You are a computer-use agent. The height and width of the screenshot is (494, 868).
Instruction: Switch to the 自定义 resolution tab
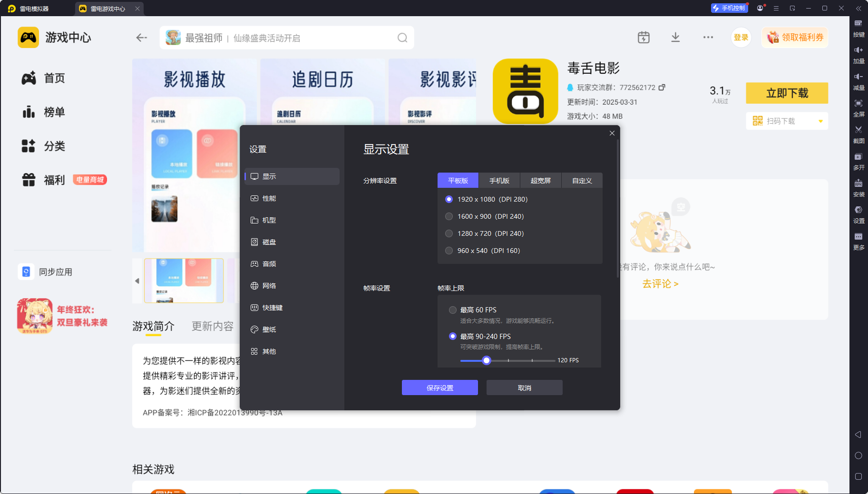582,181
